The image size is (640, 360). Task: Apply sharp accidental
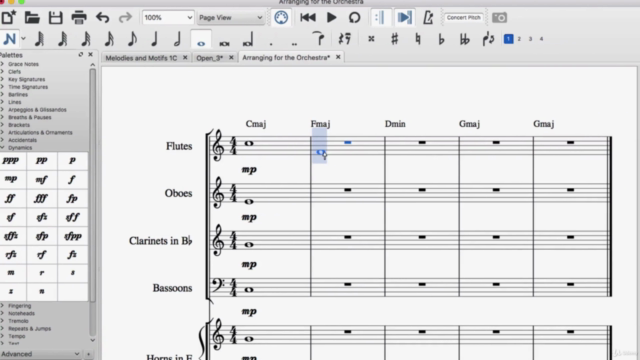[x=394, y=39]
